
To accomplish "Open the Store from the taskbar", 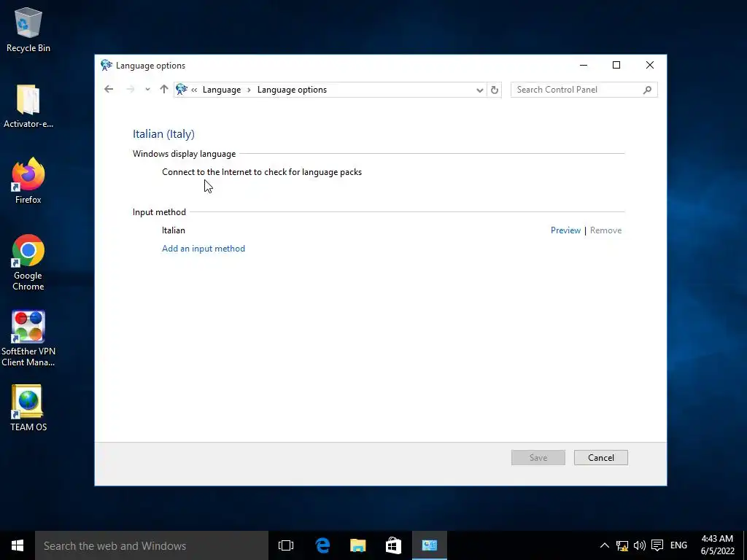I will 393,545.
